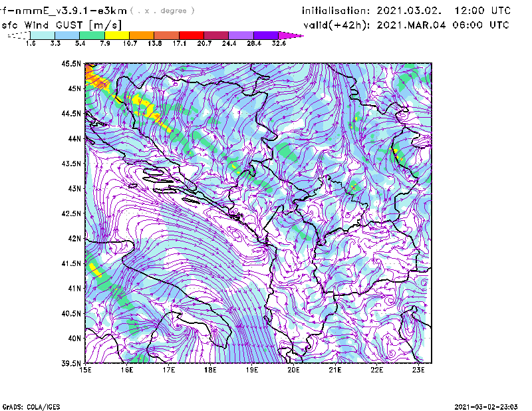This screenshot has height=411, width=532.
Task: Click the 42N latitude label
Action: (x=74, y=238)
